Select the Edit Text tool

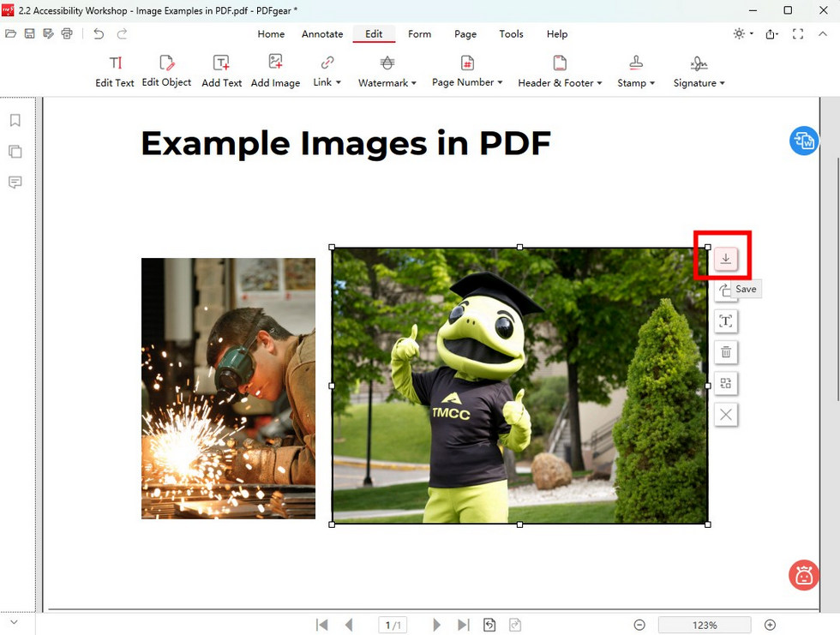[x=114, y=69]
